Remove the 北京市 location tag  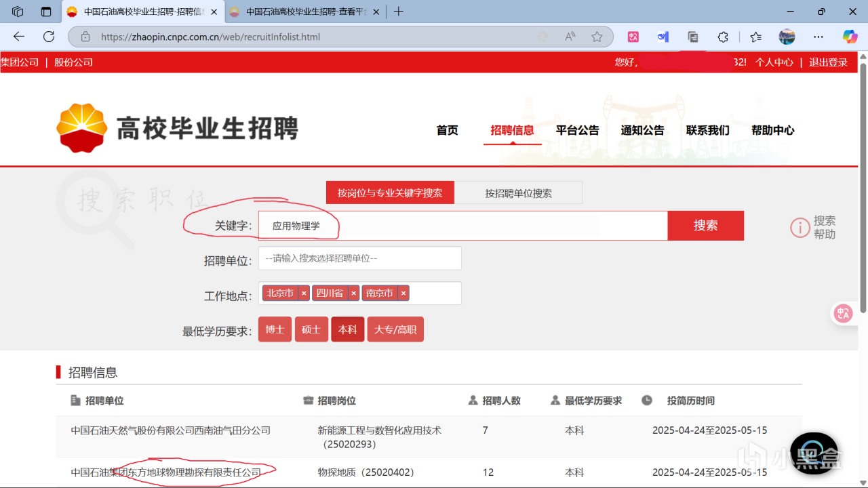coord(304,293)
